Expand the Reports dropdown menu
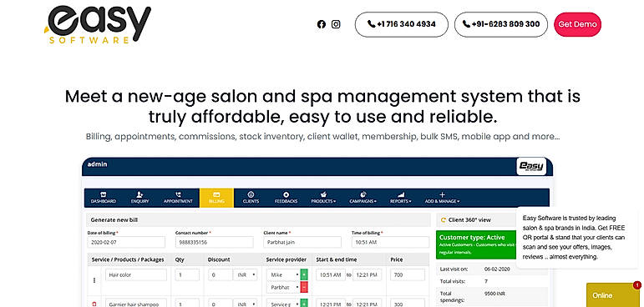This screenshot has height=307, width=644. click(401, 198)
